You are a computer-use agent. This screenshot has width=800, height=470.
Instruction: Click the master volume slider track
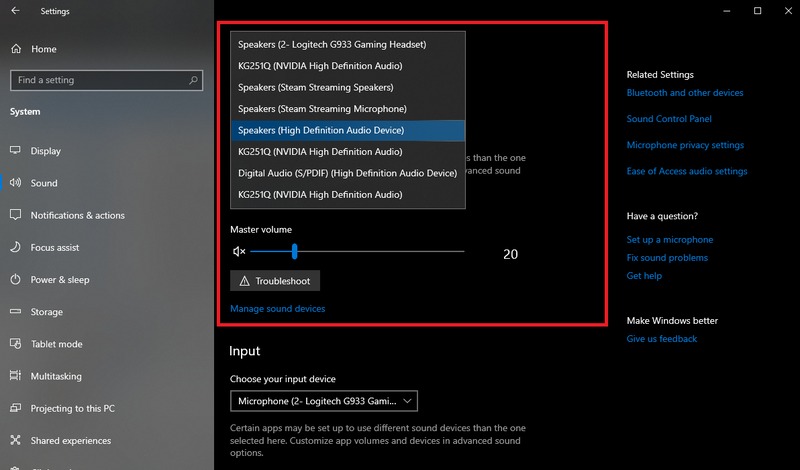coord(380,252)
